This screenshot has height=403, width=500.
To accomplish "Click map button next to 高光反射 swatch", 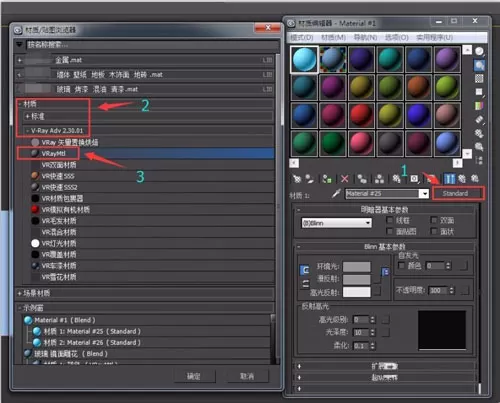I will click(377, 292).
